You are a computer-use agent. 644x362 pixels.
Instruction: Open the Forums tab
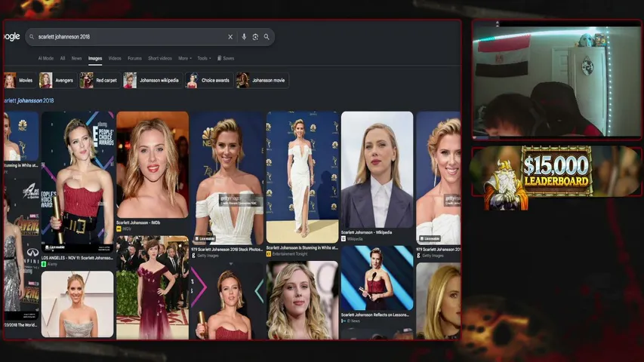click(x=134, y=58)
